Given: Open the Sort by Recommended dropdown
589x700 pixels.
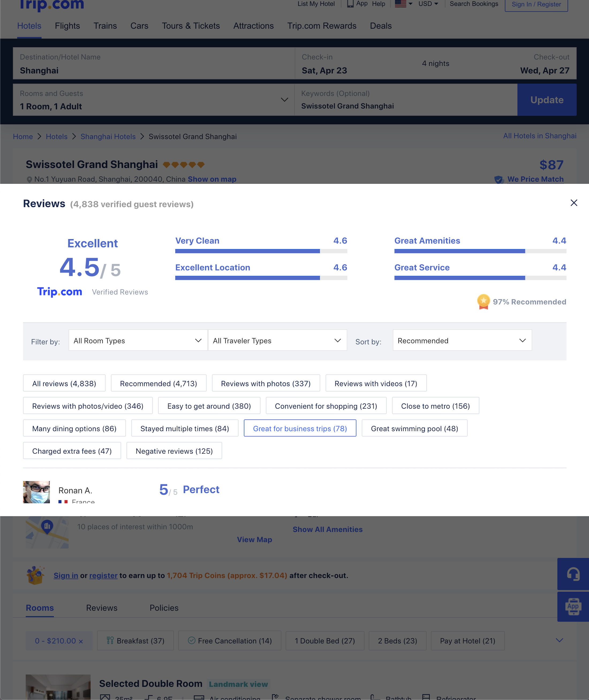Looking at the screenshot, I should (462, 340).
